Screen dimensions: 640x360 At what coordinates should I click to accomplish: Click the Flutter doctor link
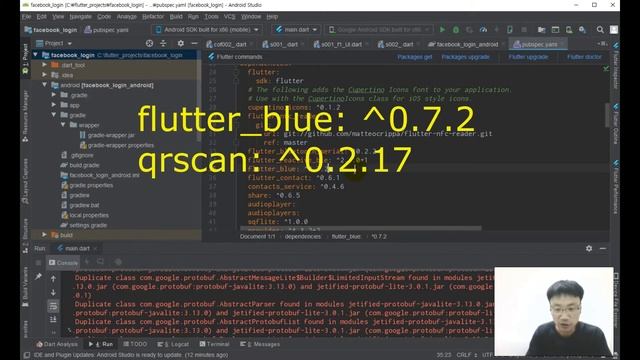click(584, 57)
